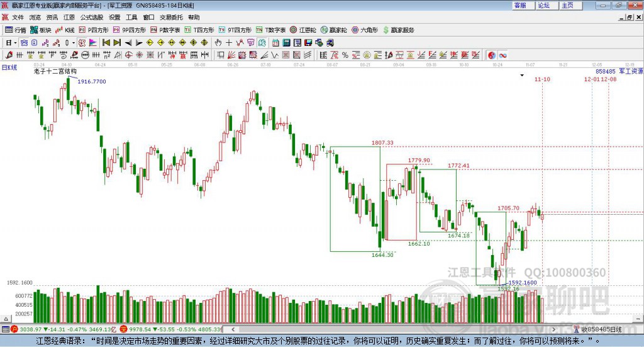The width and height of the screenshot is (644, 347).
Task: Click the 日K线 chart label
Action: click(9, 67)
